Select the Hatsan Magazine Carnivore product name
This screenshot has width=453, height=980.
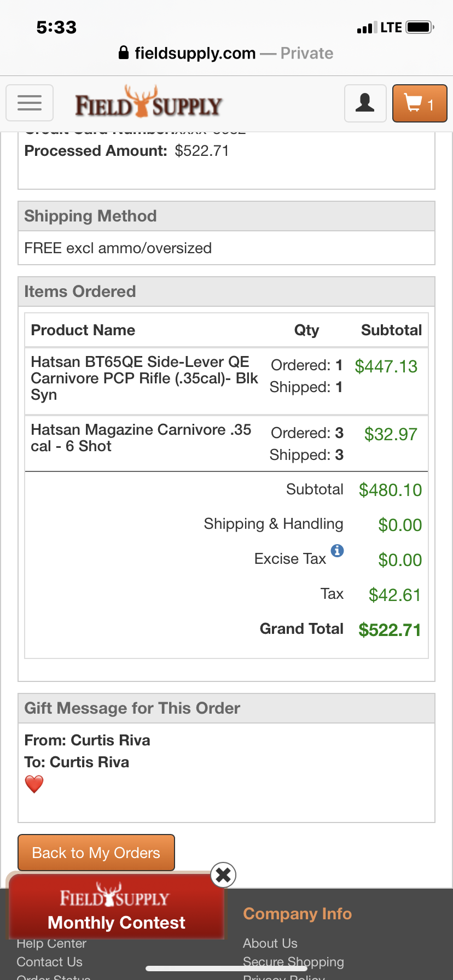(x=141, y=438)
